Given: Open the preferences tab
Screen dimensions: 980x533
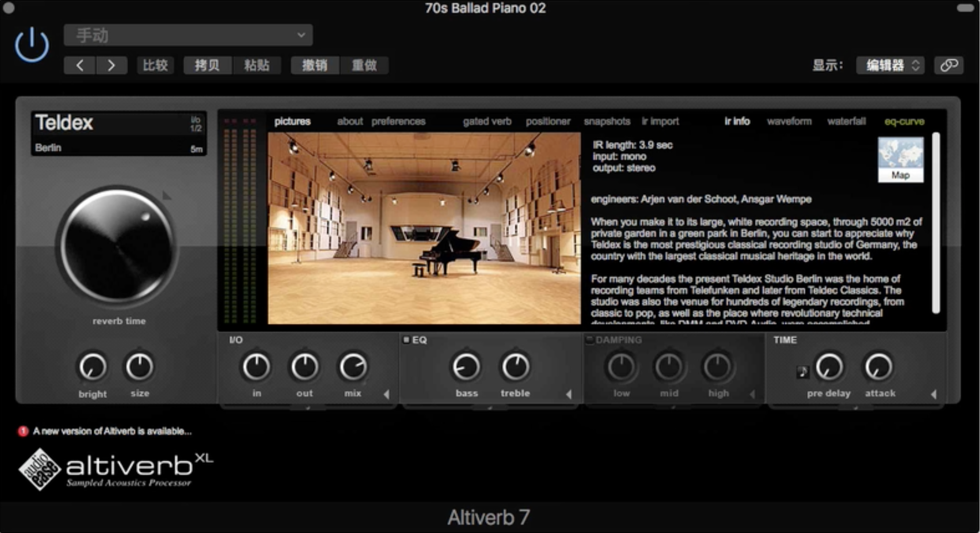Looking at the screenshot, I should click(x=398, y=121).
